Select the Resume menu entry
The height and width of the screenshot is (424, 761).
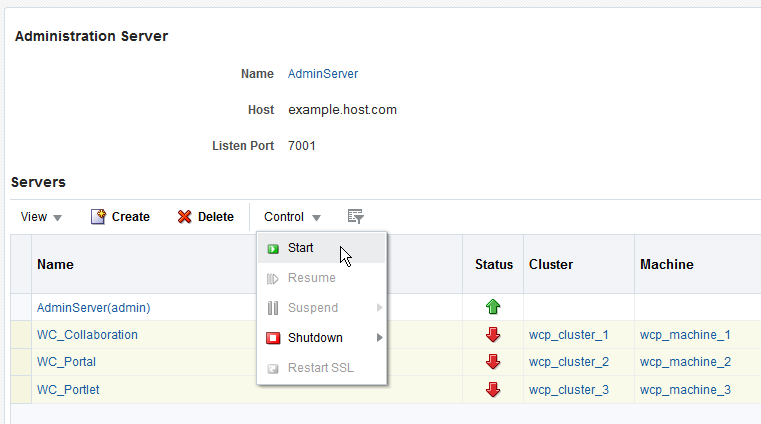point(322,278)
